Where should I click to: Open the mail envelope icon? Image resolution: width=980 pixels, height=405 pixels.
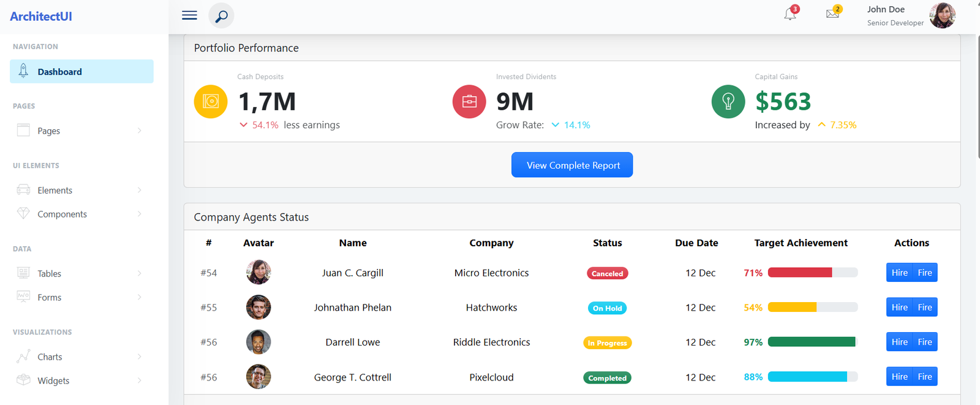pos(832,13)
